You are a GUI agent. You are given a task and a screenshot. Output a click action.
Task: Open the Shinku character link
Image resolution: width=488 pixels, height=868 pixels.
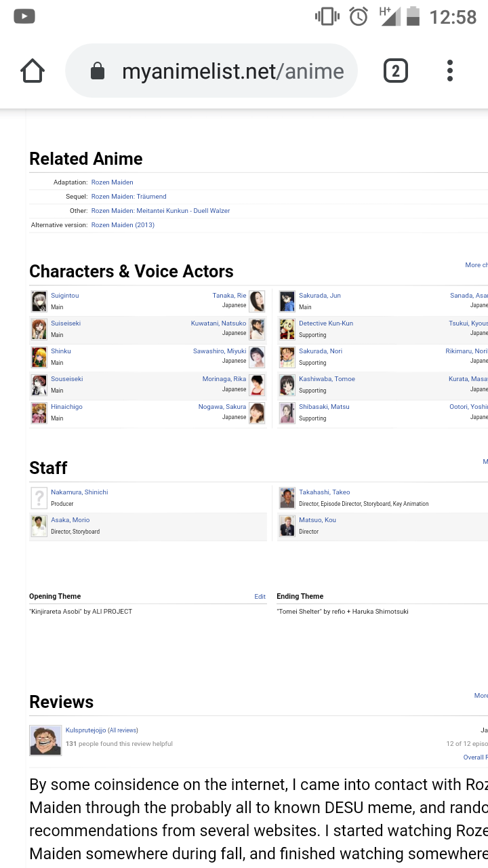click(x=61, y=351)
